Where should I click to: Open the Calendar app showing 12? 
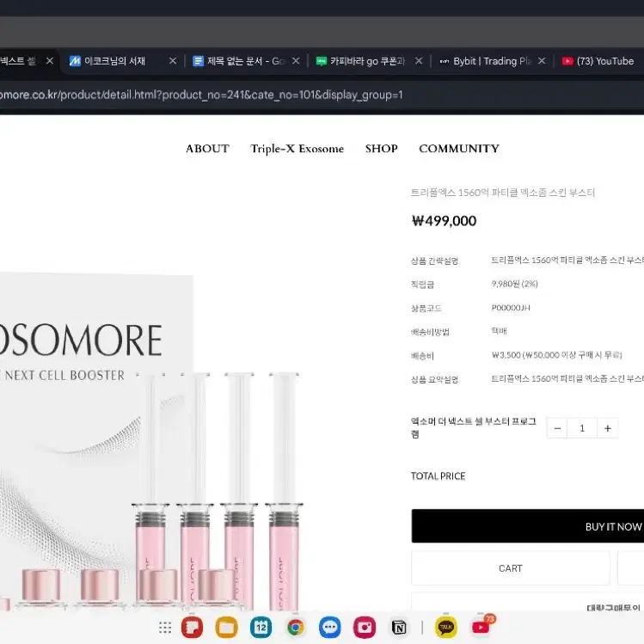coord(261,627)
